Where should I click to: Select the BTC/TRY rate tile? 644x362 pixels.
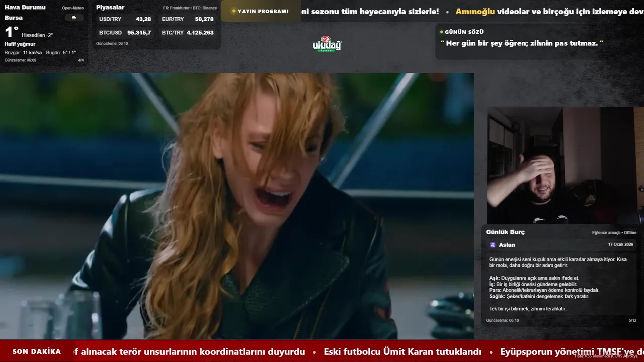click(188, 33)
